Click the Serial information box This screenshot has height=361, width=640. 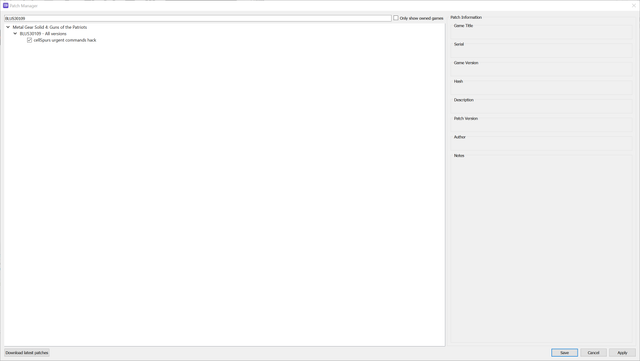(x=541, y=50)
